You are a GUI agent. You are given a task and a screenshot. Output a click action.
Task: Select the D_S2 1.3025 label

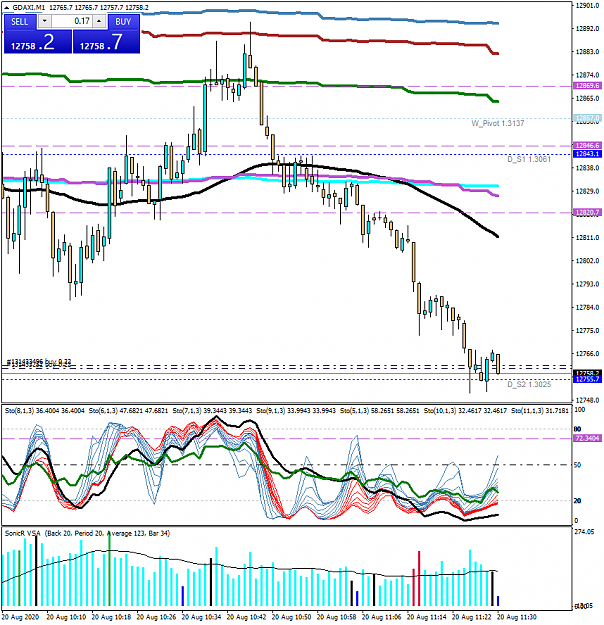[529, 384]
